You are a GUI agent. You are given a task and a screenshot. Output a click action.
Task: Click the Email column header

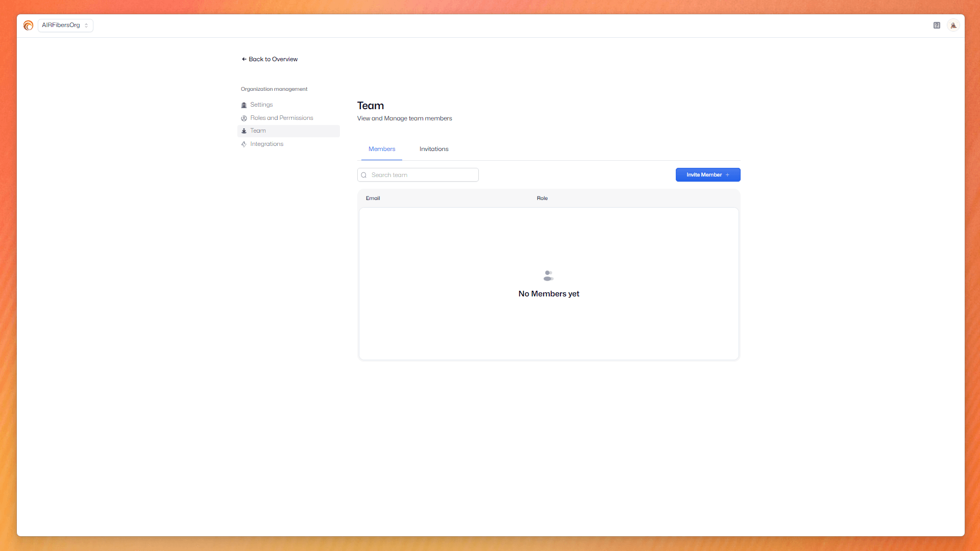point(373,198)
